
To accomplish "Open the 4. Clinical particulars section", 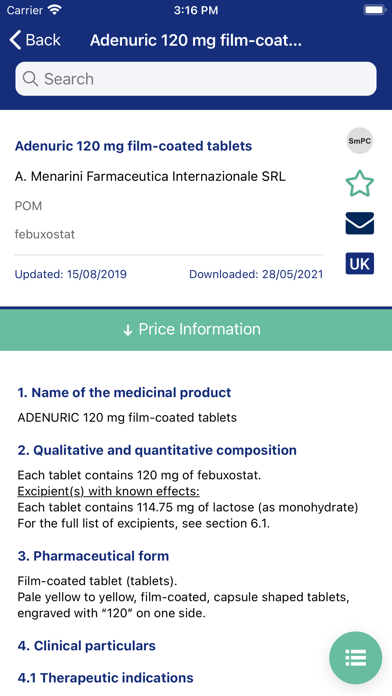I will pos(87,645).
